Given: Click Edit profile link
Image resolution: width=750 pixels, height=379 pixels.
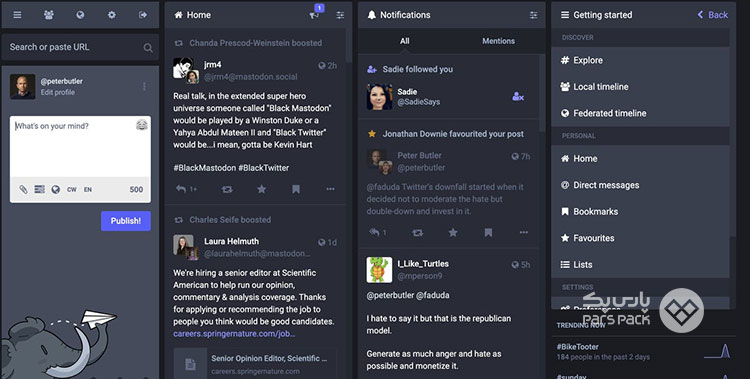Looking at the screenshot, I should point(57,92).
